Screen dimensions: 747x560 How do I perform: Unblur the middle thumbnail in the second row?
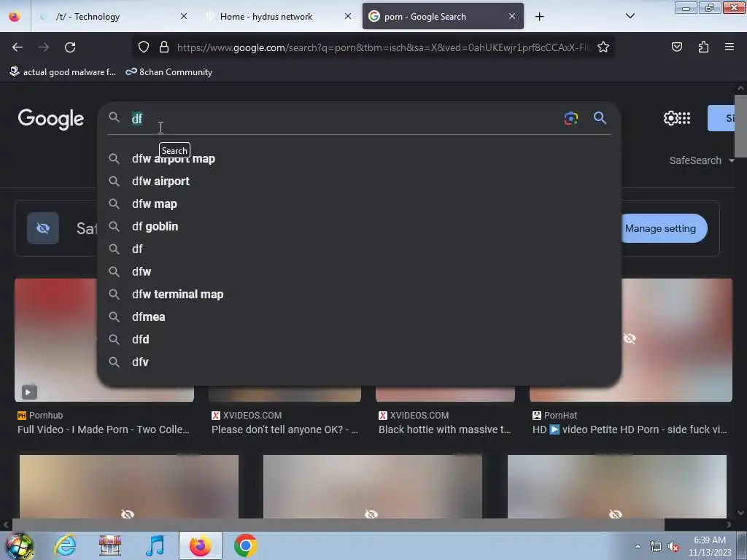pyautogui.click(x=371, y=514)
